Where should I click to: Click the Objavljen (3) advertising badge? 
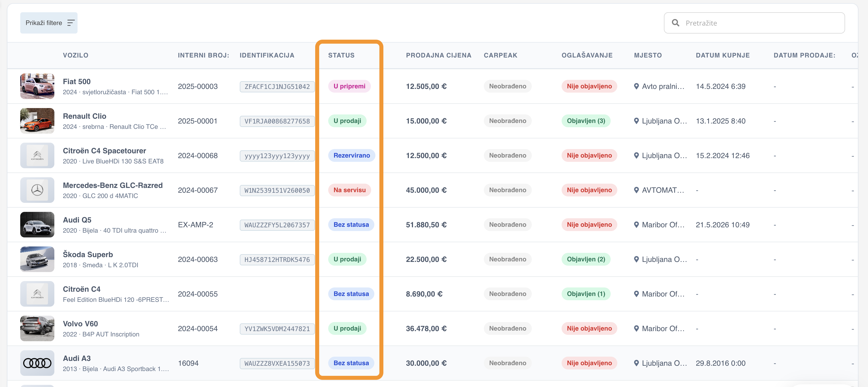[586, 121]
